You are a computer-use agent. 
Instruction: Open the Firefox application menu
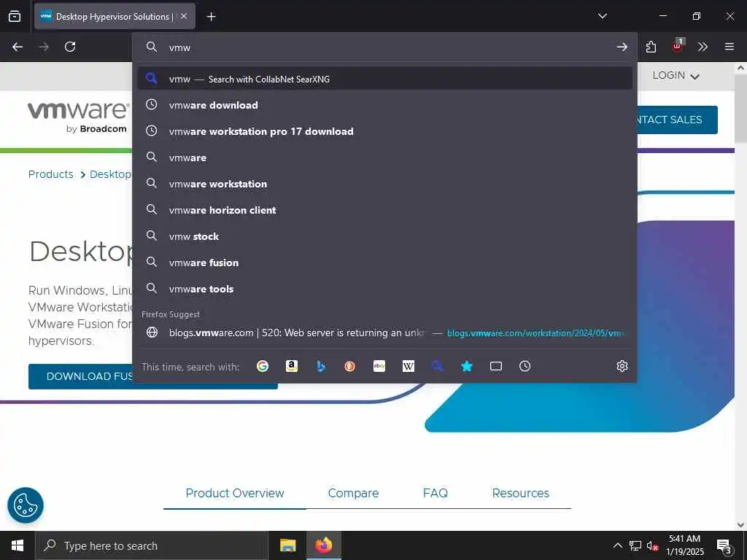pos(729,47)
